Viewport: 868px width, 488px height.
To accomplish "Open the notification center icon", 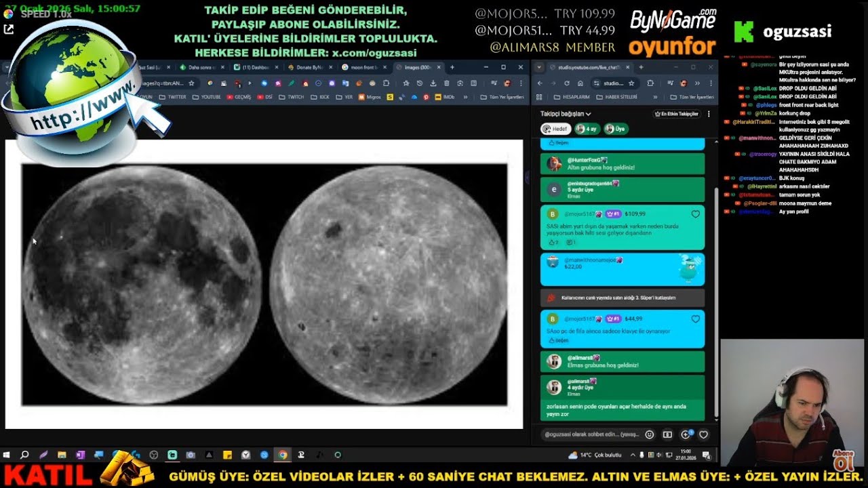I will (706, 455).
